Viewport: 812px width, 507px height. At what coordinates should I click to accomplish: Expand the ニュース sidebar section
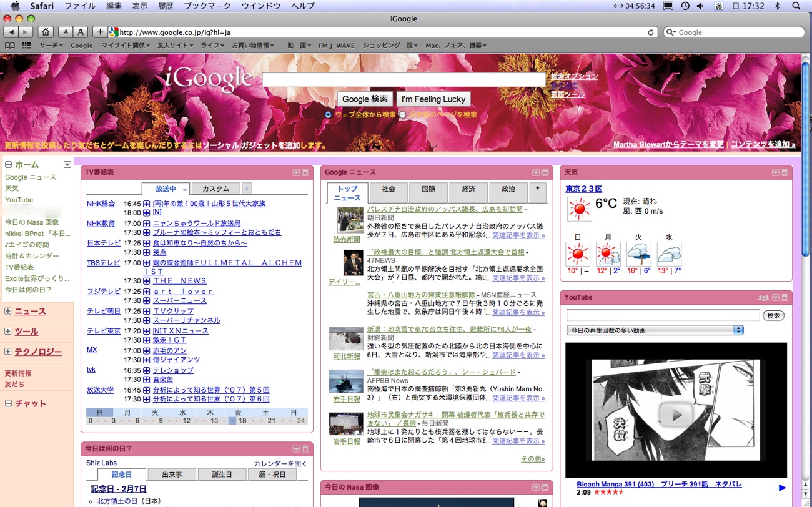[8, 311]
